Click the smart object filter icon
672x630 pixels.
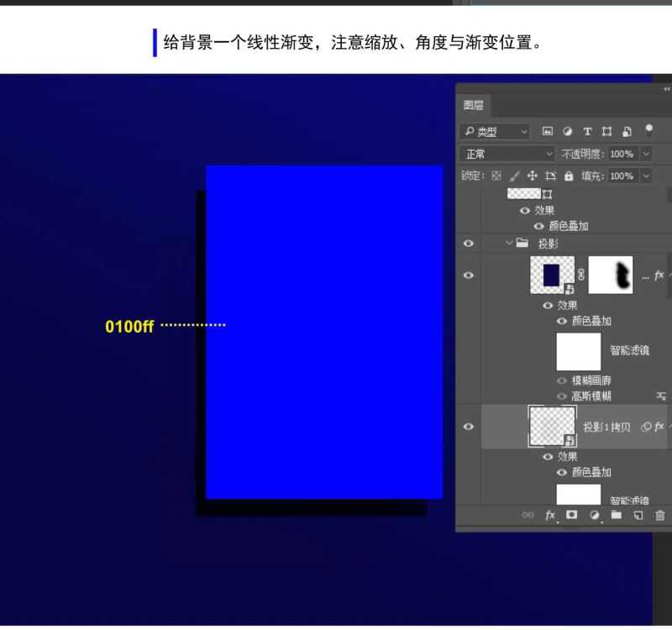click(x=626, y=132)
